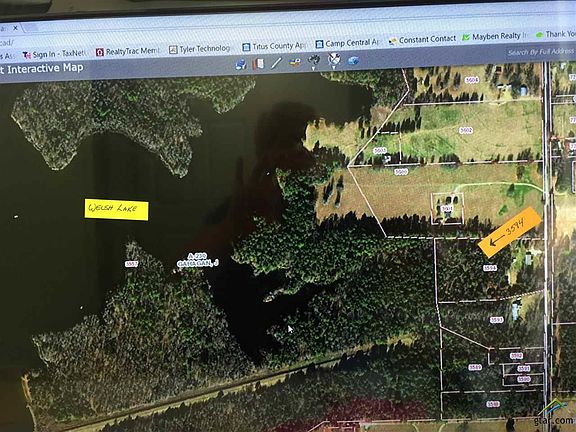Open the Tyler Technolog bookmark
The width and height of the screenshot is (576, 432).
click(199, 49)
